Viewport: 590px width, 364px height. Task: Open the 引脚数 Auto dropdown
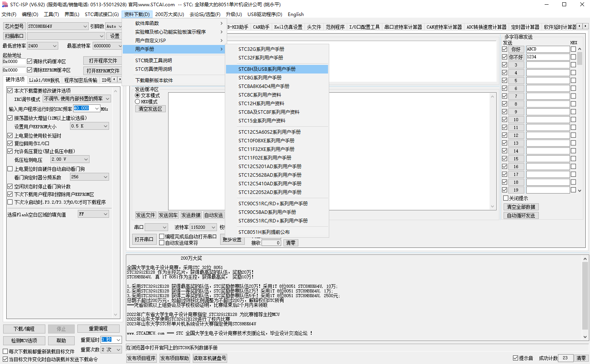coord(114,26)
